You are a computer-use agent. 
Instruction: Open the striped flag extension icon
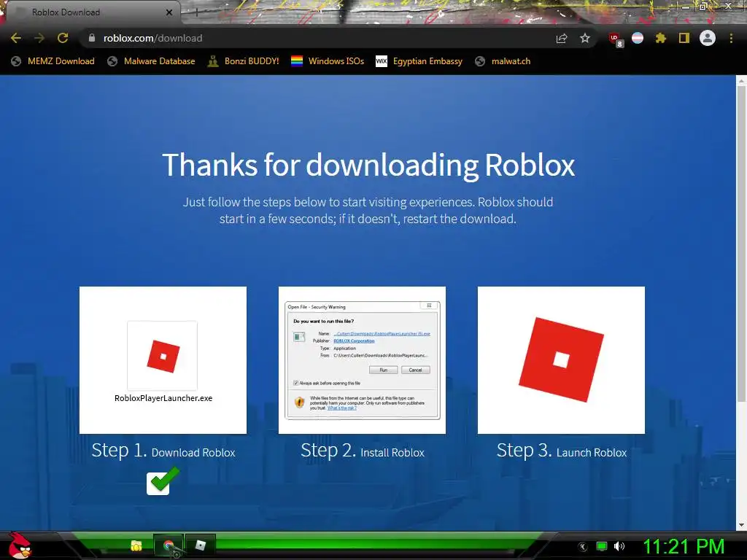coord(638,38)
